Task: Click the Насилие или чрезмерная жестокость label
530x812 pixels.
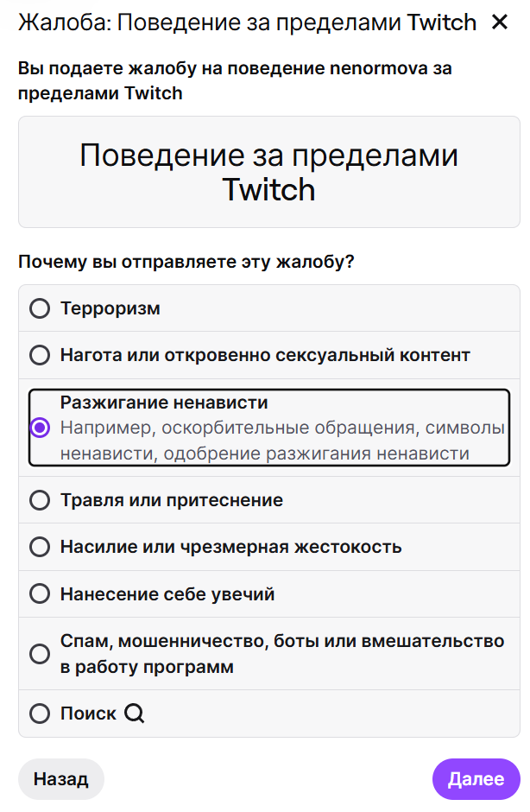Action: [x=230, y=547]
